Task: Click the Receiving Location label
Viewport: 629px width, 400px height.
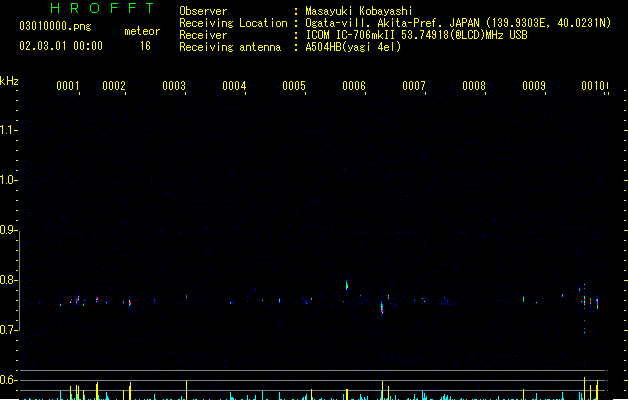Action: pos(233,23)
